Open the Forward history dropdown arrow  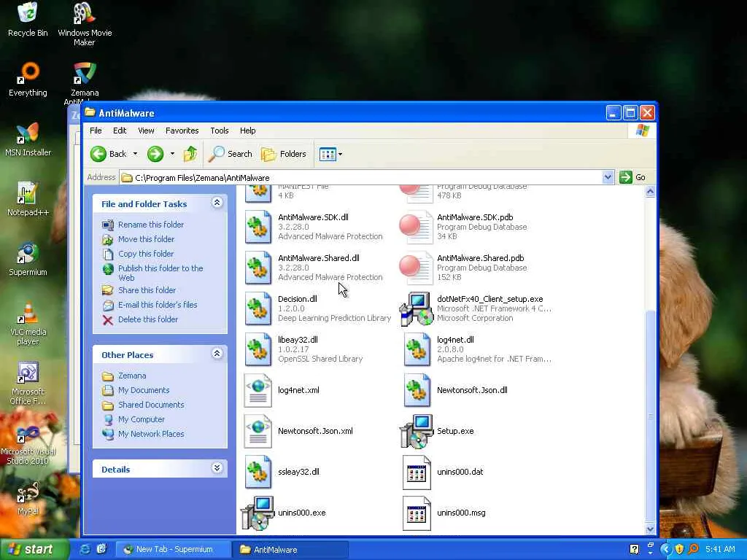(172, 154)
